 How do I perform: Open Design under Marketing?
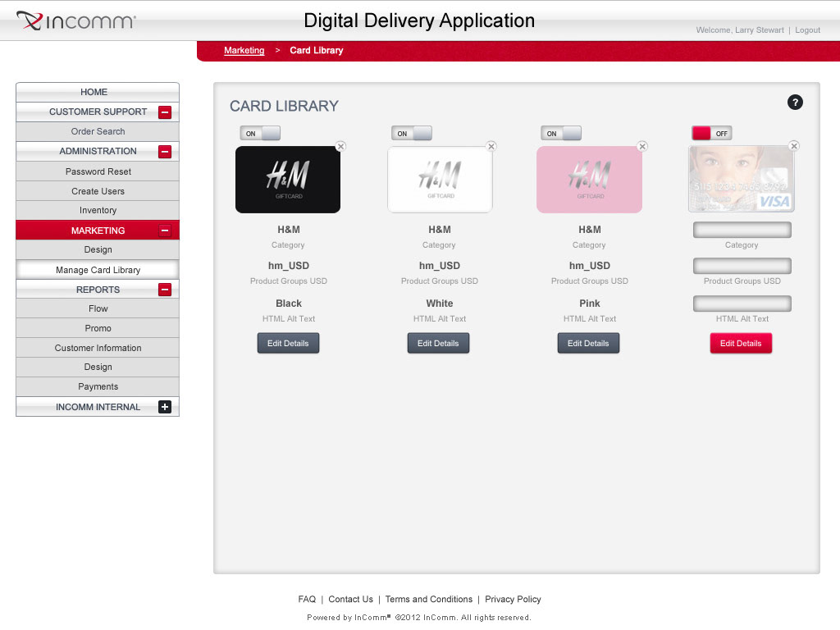pos(98,249)
